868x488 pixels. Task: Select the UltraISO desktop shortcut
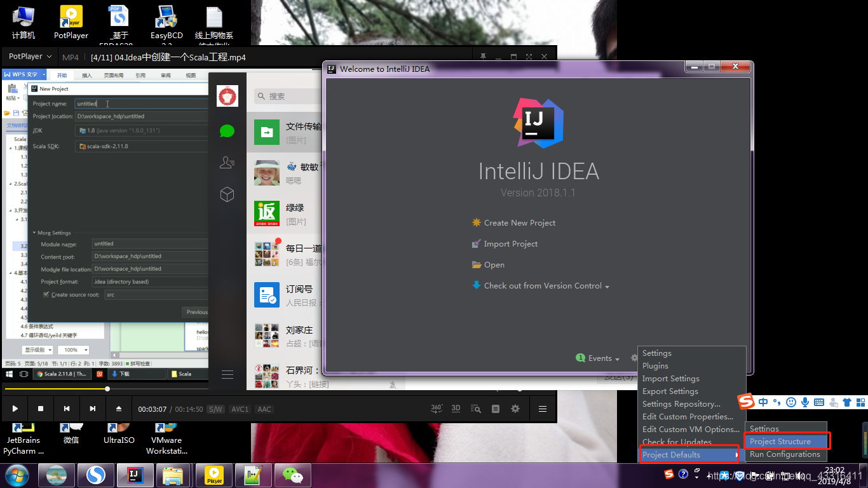[x=119, y=433]
